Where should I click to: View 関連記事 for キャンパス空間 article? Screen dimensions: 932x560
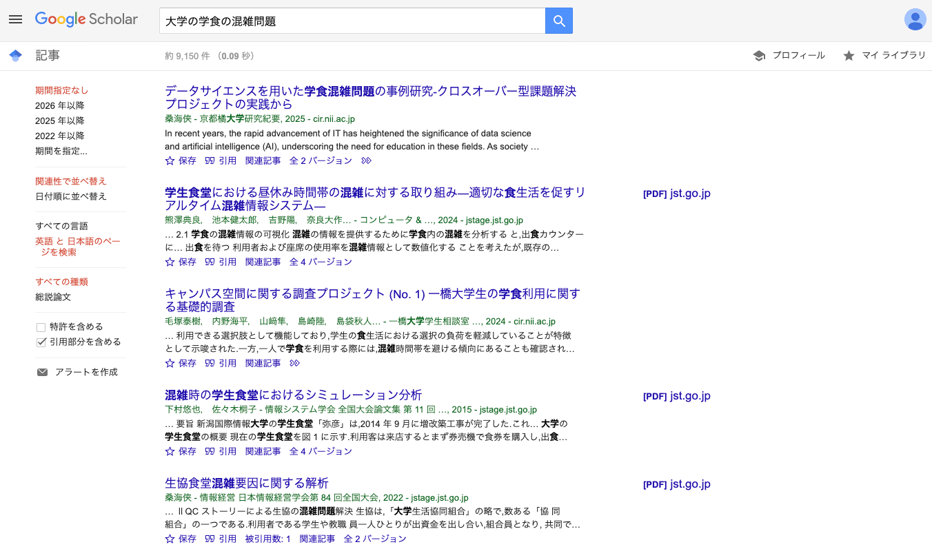pyautogui.click(x=263, y=363)
